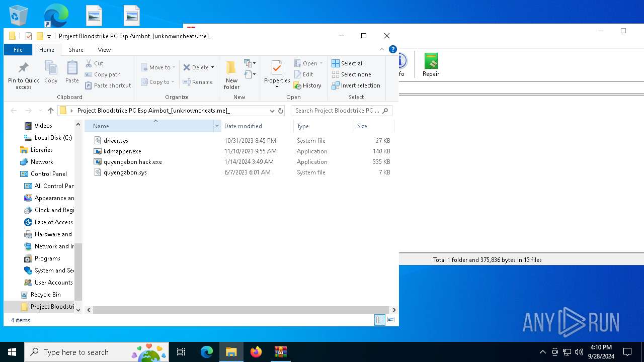The height and width of the screenshot is (362, 644).
Task: Collapse the ribbon with the chevron
Action: click(381, 49)
